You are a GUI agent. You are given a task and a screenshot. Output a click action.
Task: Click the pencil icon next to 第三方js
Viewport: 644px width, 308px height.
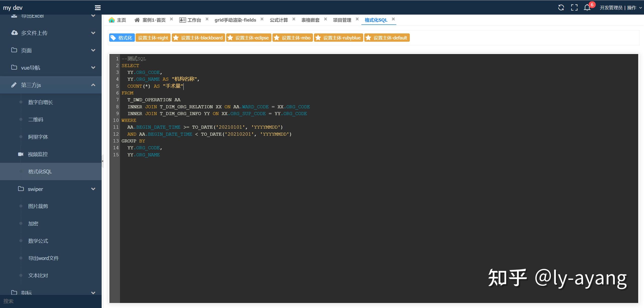(14, 85)
